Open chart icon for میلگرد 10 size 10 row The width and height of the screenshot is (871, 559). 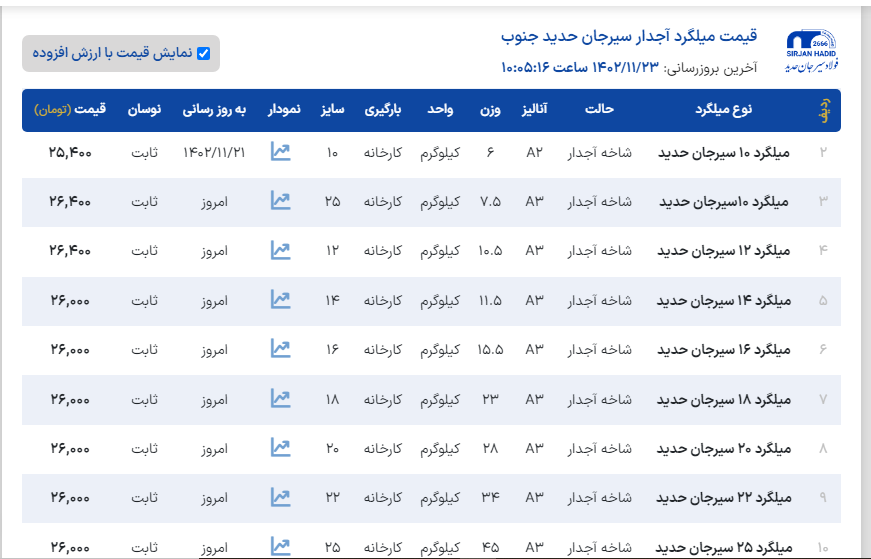280,152
